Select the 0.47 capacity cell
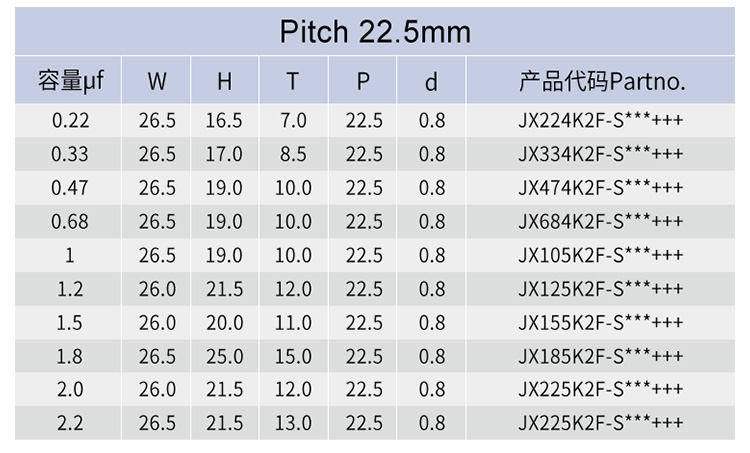750x453 pixels. 70,188
